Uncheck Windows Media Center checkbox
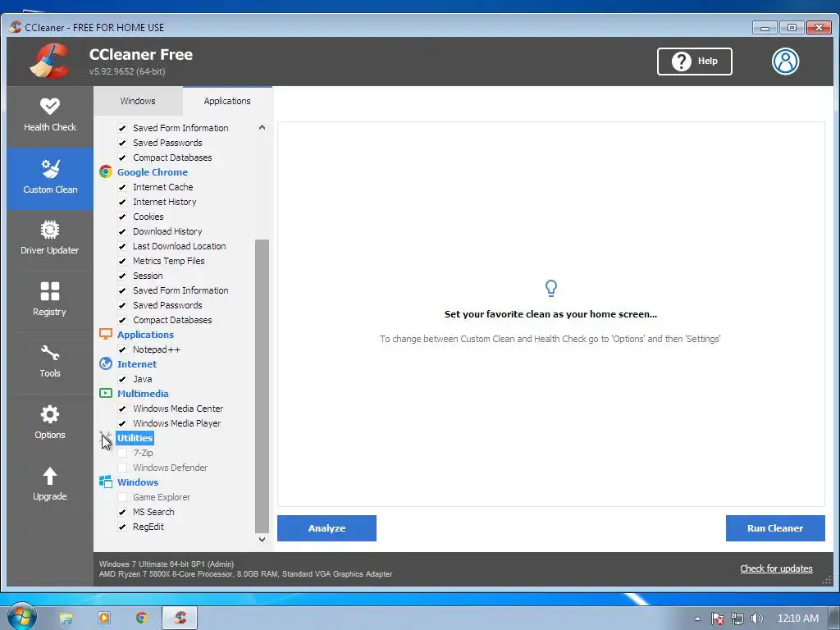Viewport: 840px width, 630px height. 122,409
